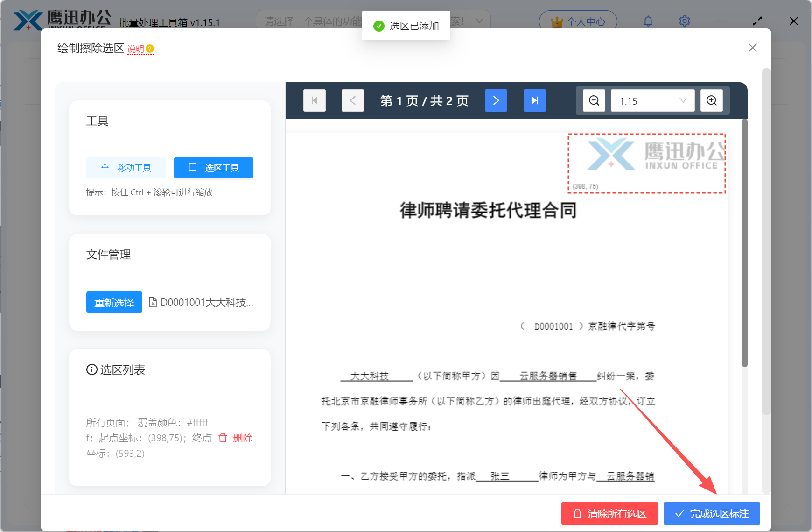Image resolution: width=812 pixels, height=532 pixels.
Task: Click the document preview vertical scrollbar
Action: (745, 243)
